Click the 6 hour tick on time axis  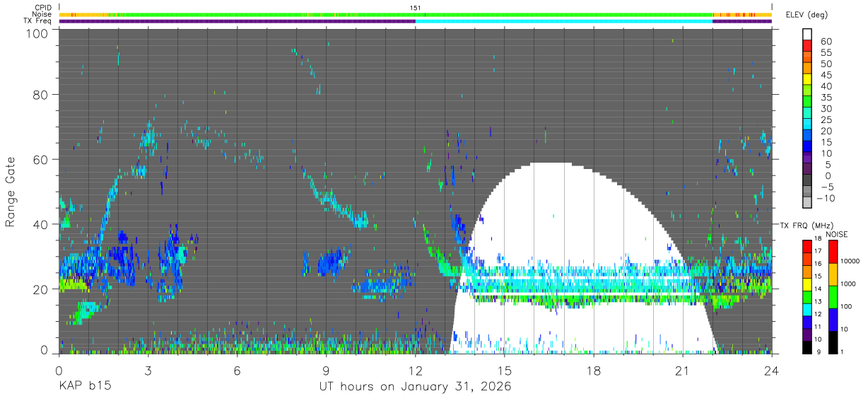tap(237, 371)
